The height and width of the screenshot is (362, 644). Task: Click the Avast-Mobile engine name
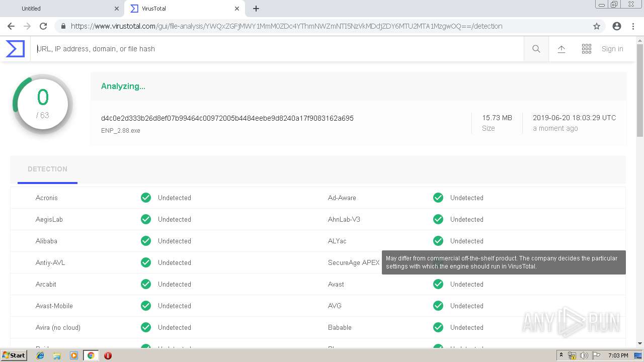click(x=54, y=306)
